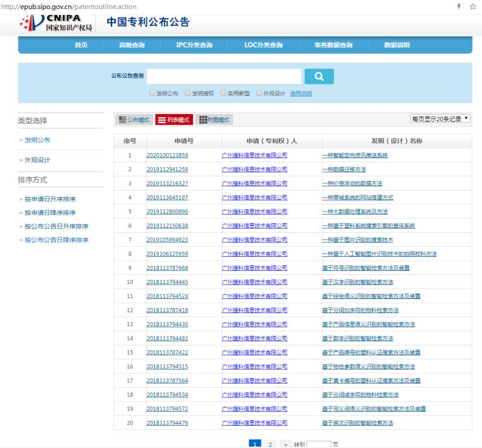Click the lightning bolt icon in address bar

(x=460, y=6)
